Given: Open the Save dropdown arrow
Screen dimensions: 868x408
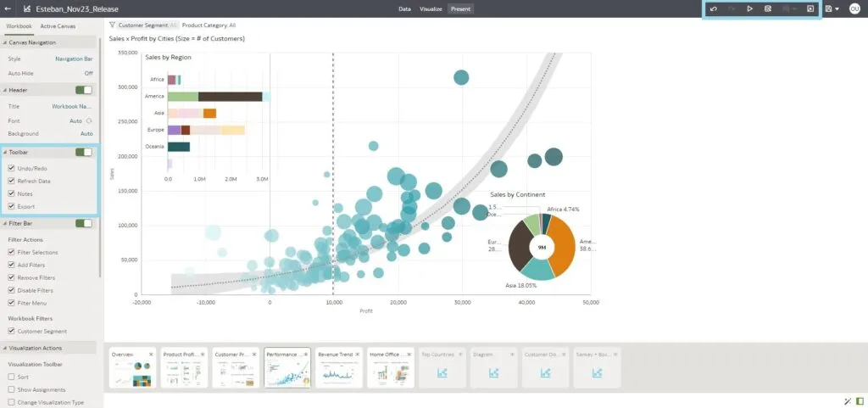Looking at the screenshot, I should point(837,8).
